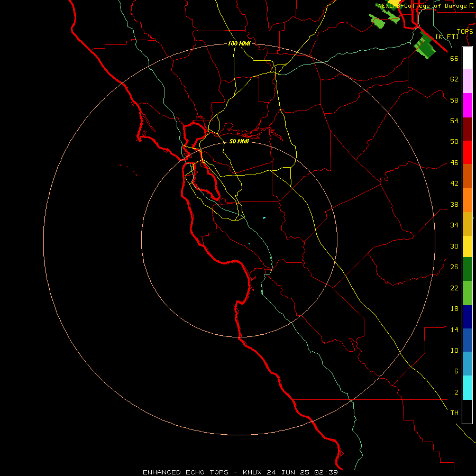Click the legend value '66'
Image resolution: width=476 pixels, height=476 pixels.
[x=454, y=59]
